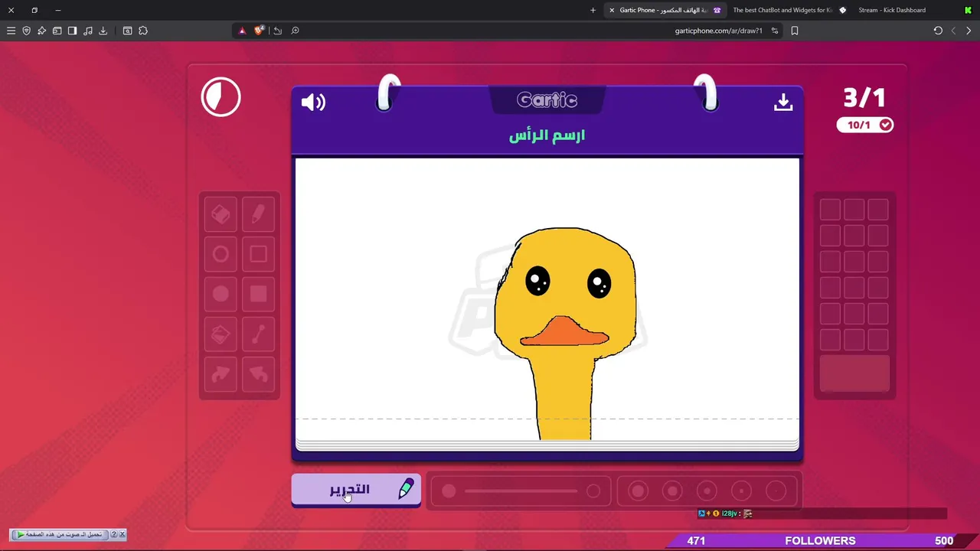
Task: Click the question mark on audio popup
Action: point(114,534)
